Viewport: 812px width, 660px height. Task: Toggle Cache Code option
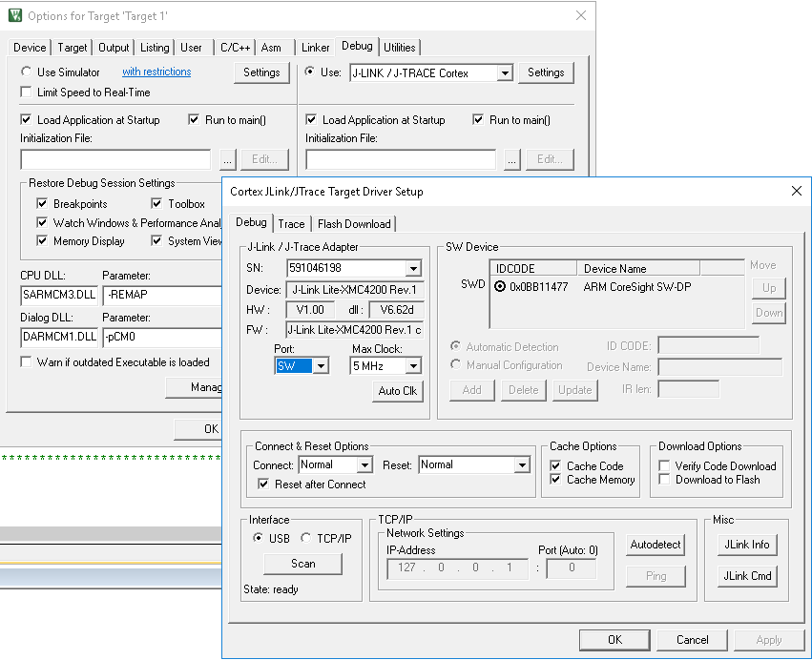click(555, 465)
